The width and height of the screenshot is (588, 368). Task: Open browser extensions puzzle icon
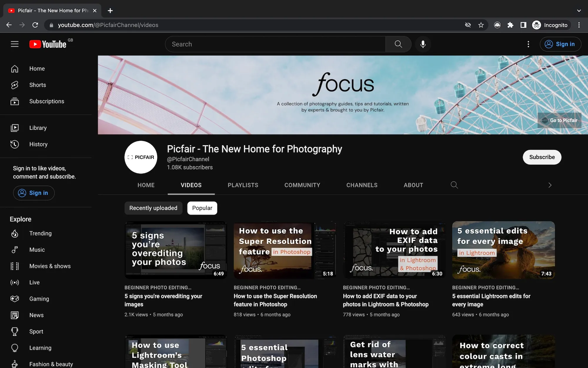click(x=510, y=25)
